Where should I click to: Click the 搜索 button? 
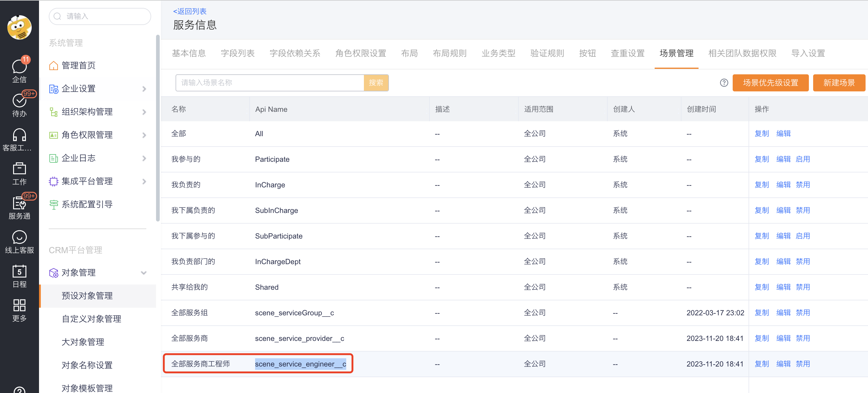point(376,83)
